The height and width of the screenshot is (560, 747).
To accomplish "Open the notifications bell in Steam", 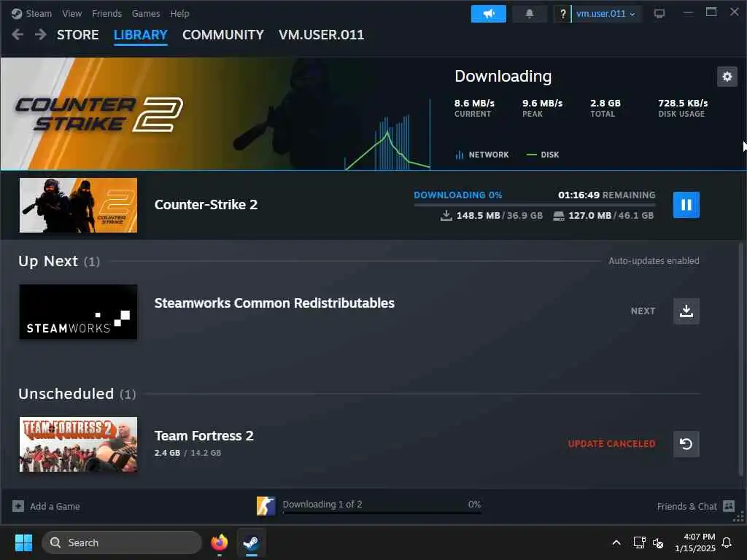I will (530, 14).
